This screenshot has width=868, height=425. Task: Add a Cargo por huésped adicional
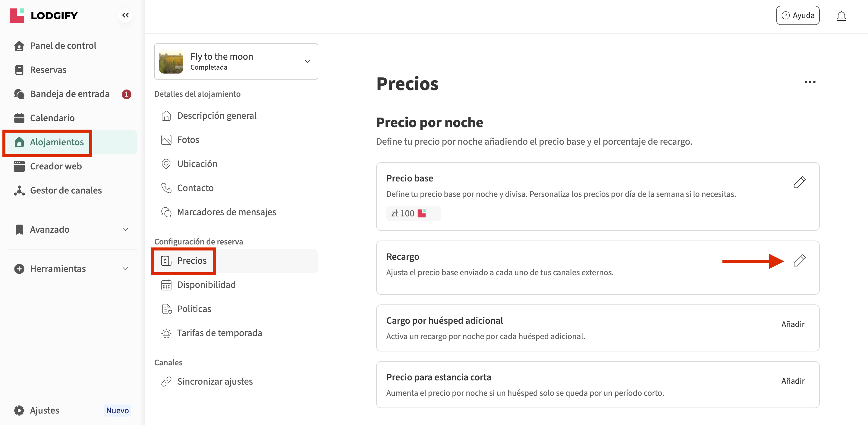(793, 324)
